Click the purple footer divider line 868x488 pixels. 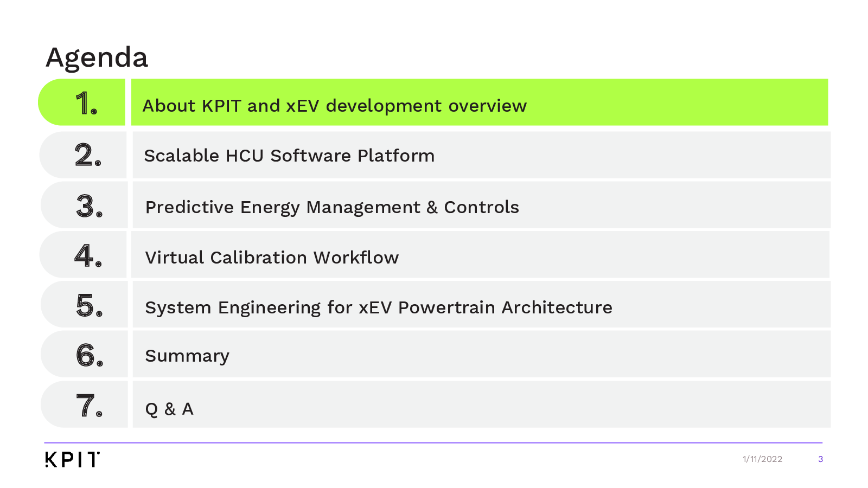coord(433,443)
